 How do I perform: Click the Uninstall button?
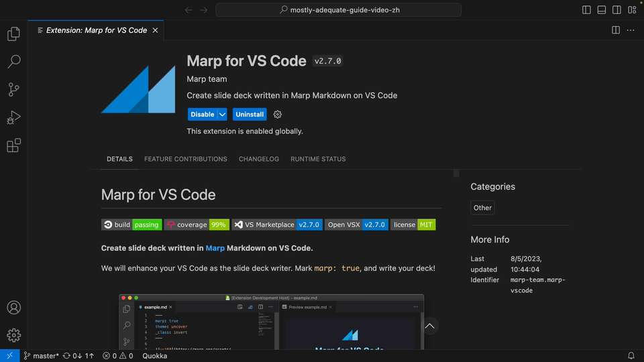(x=250, y=115)
